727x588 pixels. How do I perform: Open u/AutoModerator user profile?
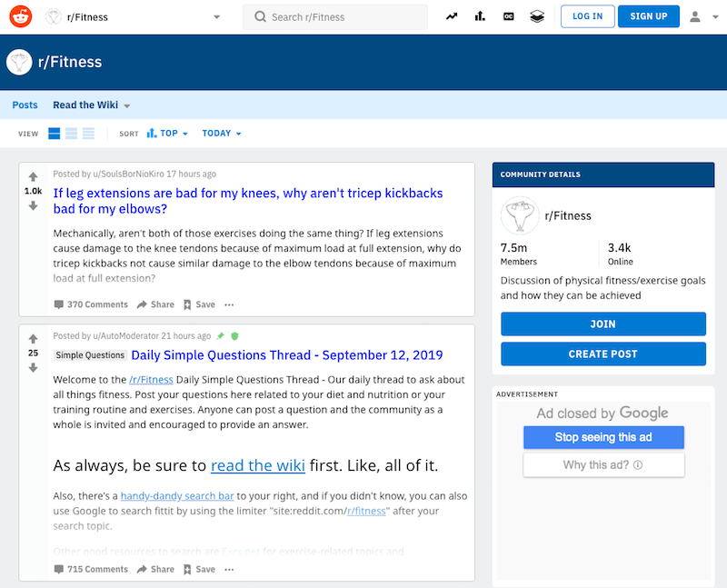[x=125, y=335]
